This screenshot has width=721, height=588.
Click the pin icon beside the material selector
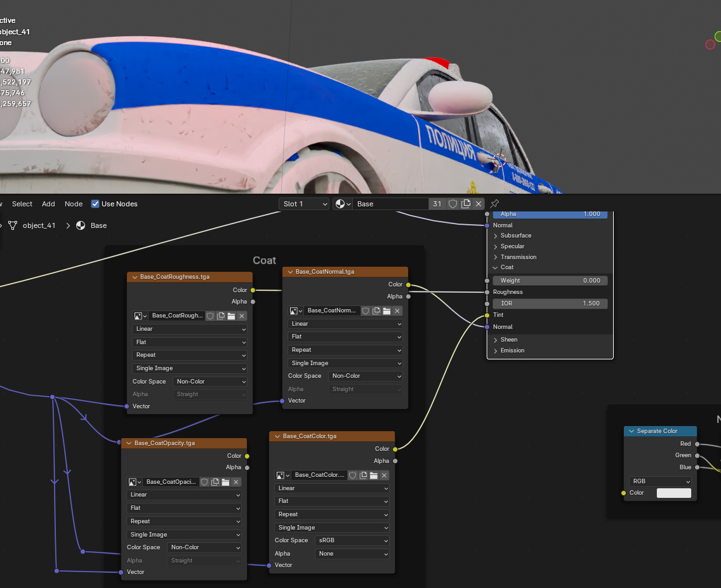tap(495, 204)
